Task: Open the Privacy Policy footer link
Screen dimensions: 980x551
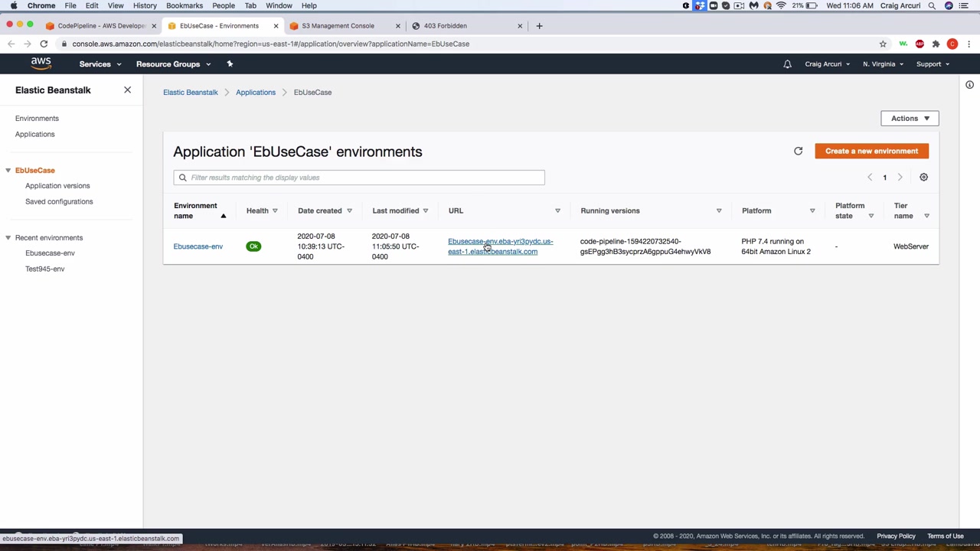Action: click(x=897, y=536)
